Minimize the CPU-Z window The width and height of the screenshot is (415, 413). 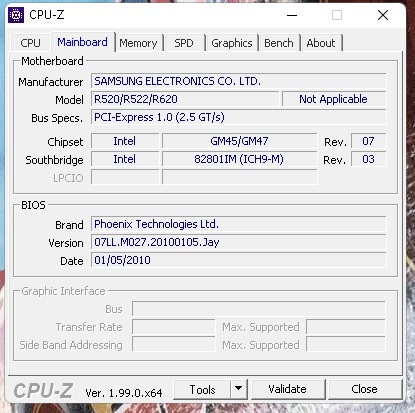click(x=292, y=15)
